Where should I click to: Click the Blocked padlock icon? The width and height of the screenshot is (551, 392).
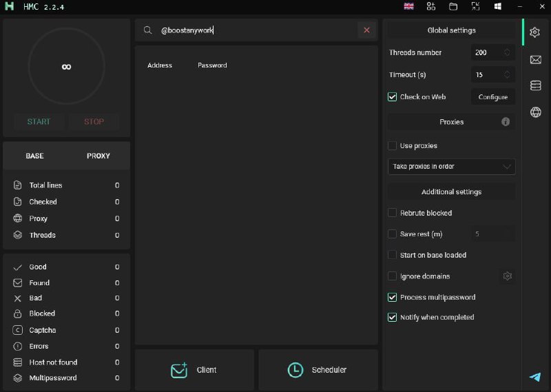pos(18,313)
